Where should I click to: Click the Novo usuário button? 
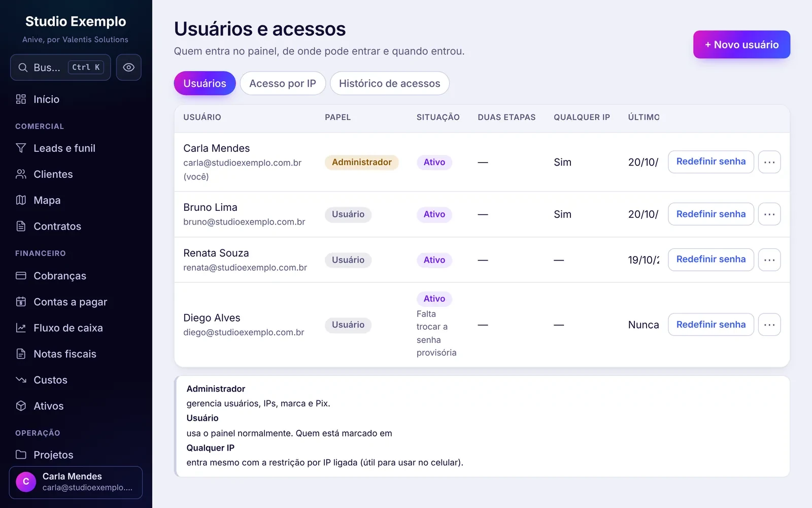(x=741, y=45)
